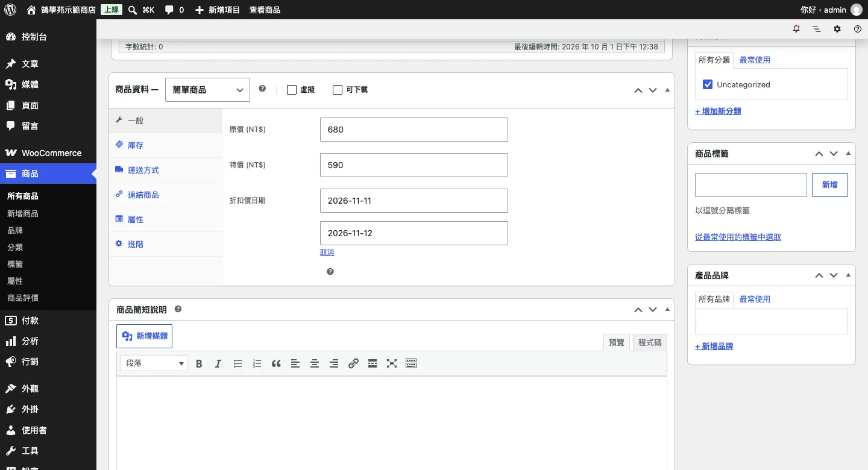
Task: Toggle the editor toolbar keyboard icon
Action: (x=411, y=363)
